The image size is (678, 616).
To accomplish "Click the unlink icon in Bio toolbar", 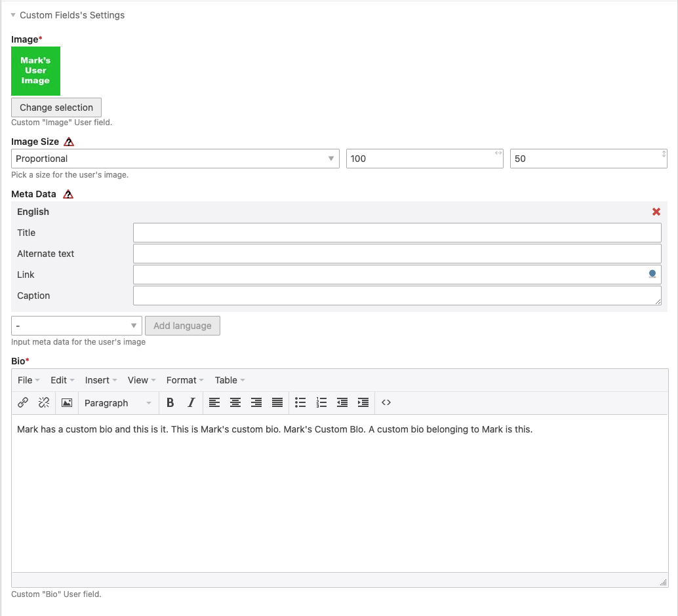I will click(44, 403).
